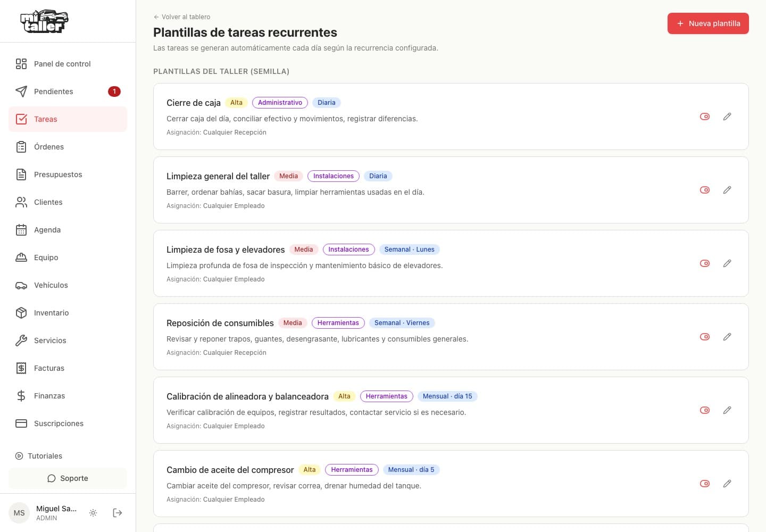Click the Nueva plantilla button
Image resolution: width=766 pixels, height=532 pixels.
click(x=708, y=23)
